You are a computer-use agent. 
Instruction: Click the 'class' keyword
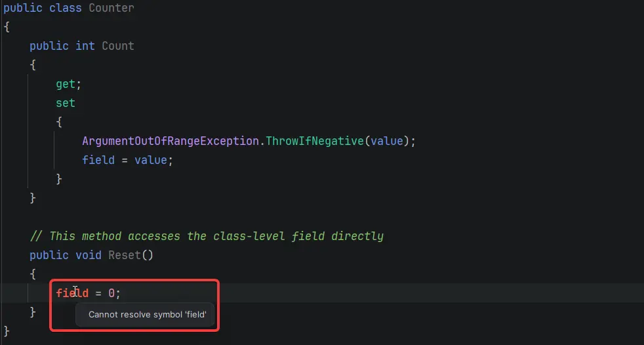coord(66,8)
